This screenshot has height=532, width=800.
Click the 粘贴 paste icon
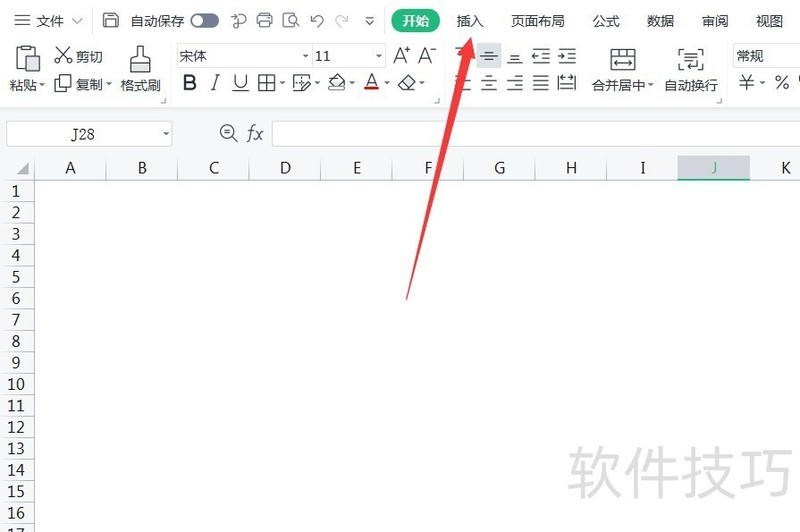(x=28, y=58)
